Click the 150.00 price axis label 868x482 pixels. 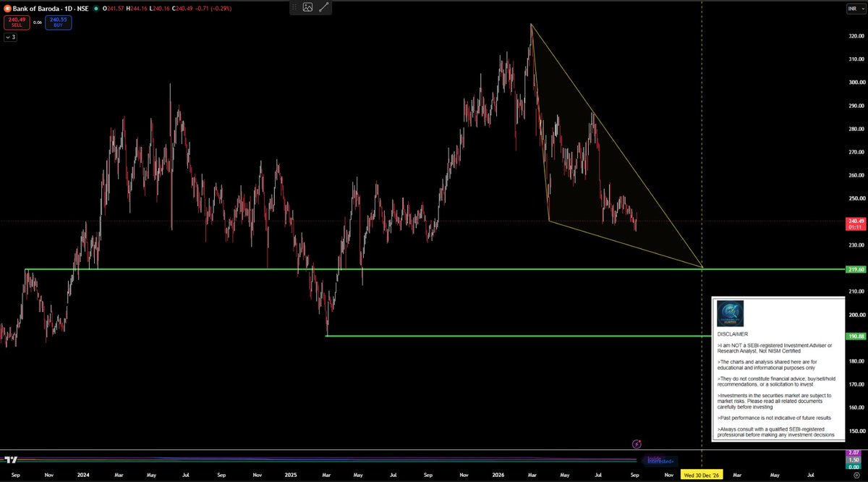pyautogui.click(x=855, y=431)
